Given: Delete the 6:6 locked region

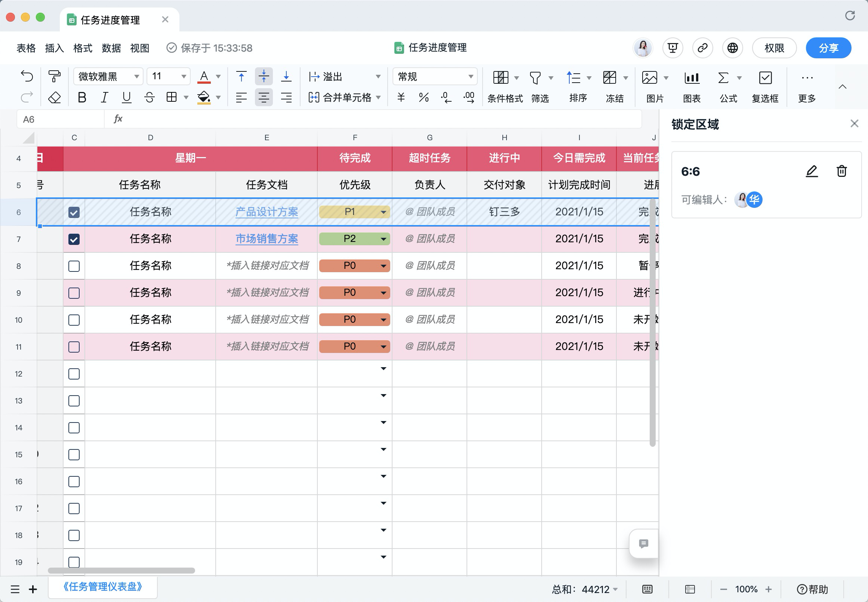Looking at the screenshot, I should coord(841,171).
